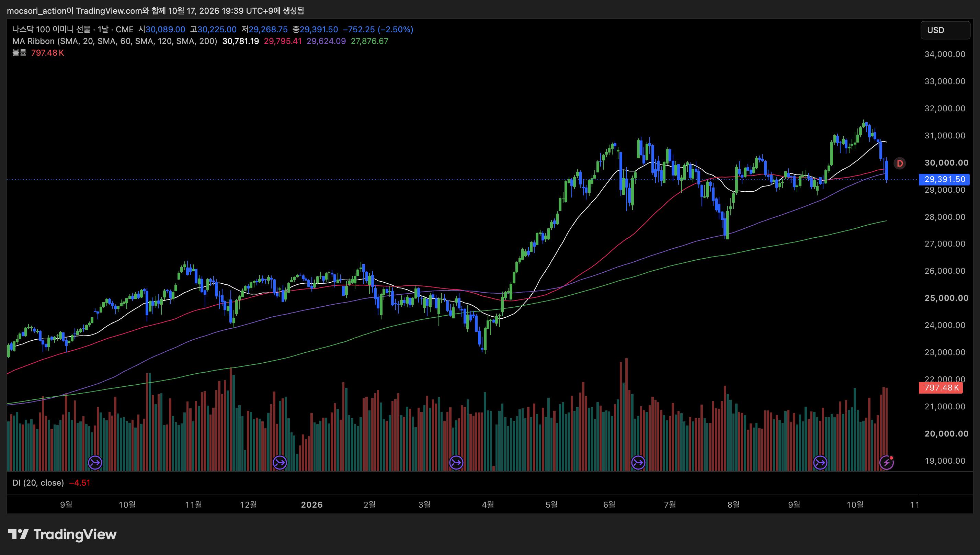Click the 30,000.00 price axis label
The height and width of the screenshot is (555, 980).
946,163
